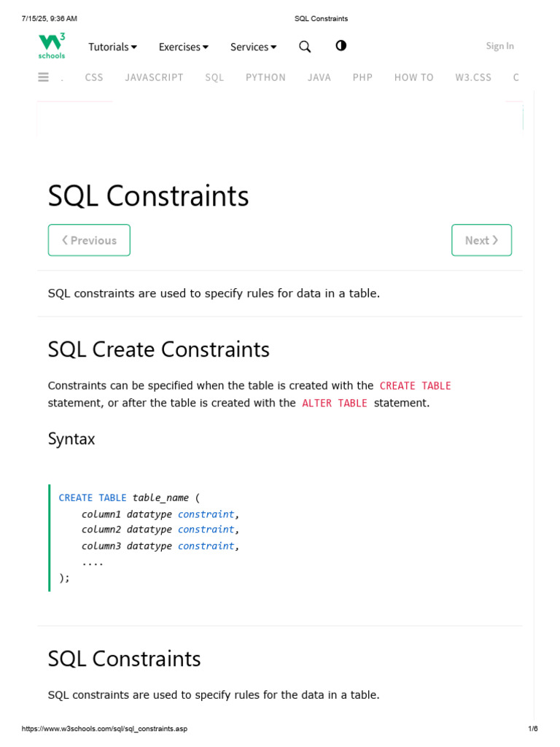Toggle dark mode contrast icon

[341, 46]
